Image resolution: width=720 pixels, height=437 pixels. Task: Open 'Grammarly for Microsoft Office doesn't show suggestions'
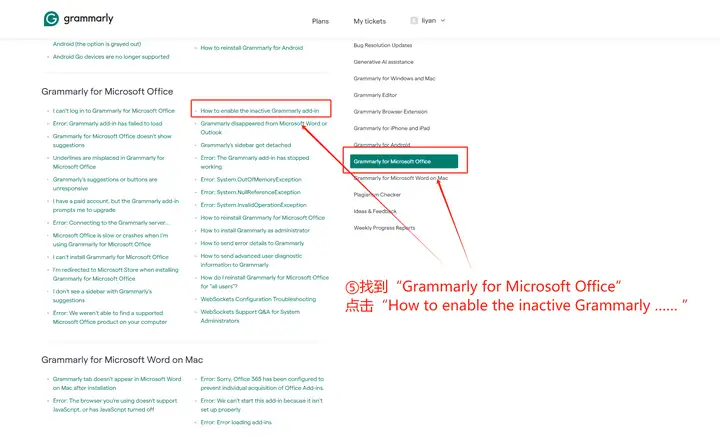tap(112, 141)
